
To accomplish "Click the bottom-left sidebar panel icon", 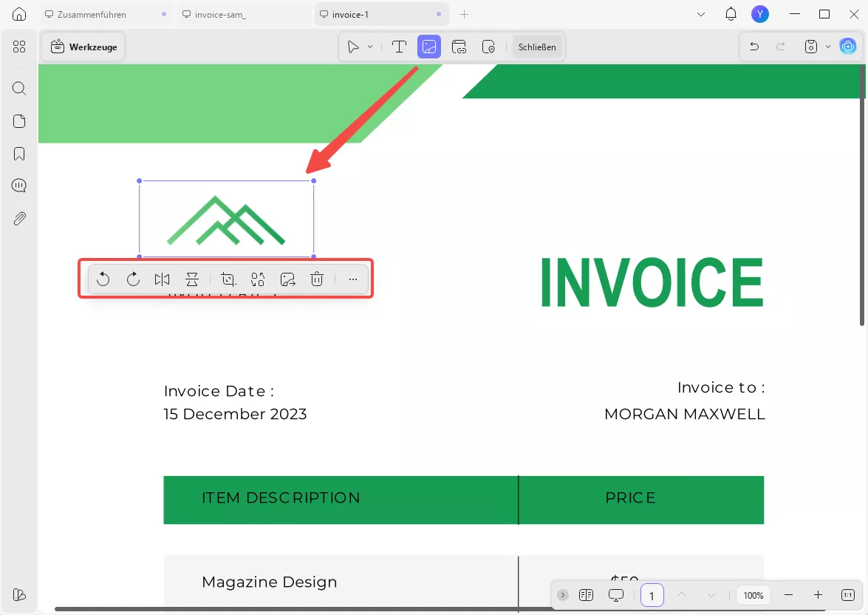I will (x=18, y=594).
